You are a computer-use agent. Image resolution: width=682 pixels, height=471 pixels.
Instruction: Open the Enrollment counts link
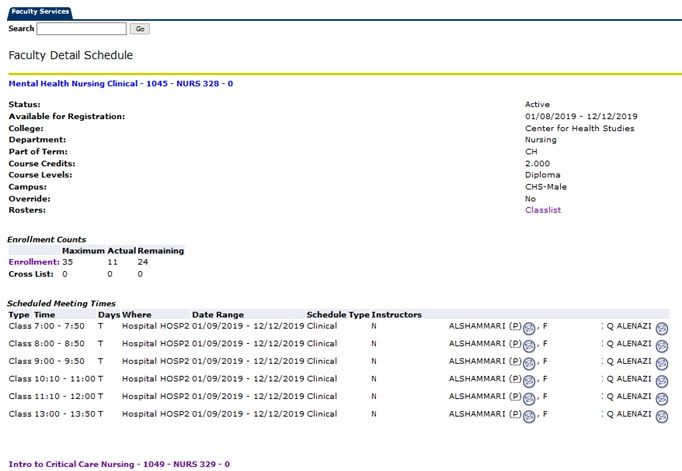[34, 262]
